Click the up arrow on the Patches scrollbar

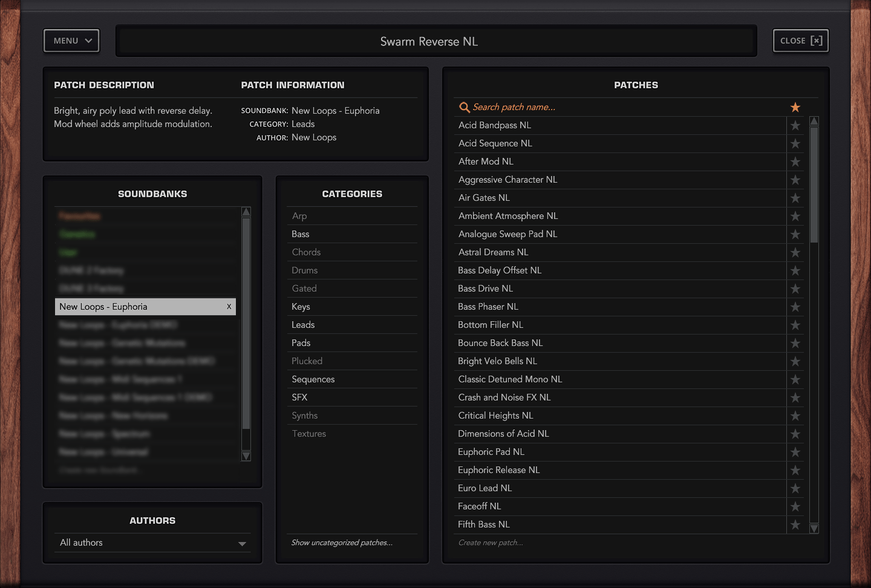[x=814, y=120]
